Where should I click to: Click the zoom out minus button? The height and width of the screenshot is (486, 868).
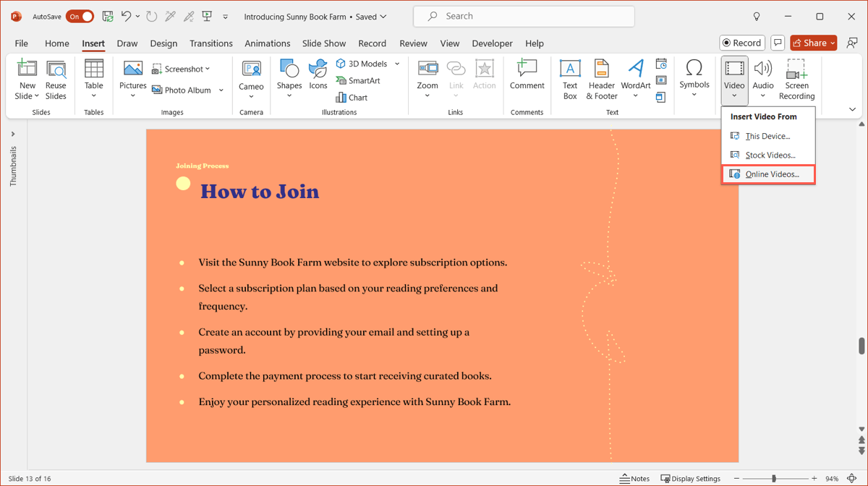736,478
